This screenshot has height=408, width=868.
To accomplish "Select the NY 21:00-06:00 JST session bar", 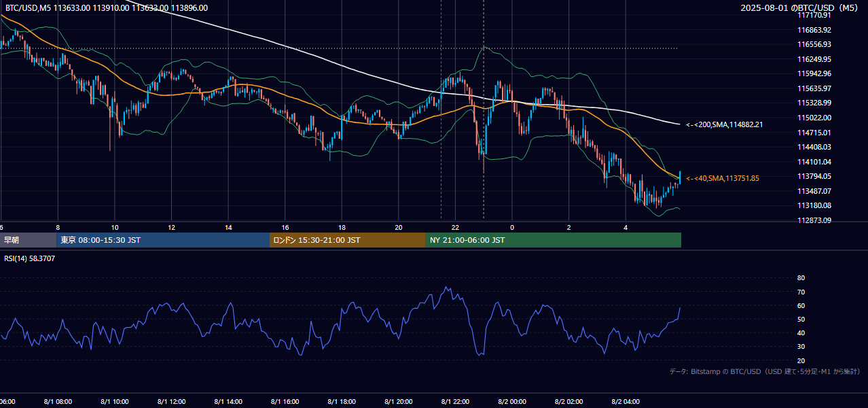I will coord(554,240).
